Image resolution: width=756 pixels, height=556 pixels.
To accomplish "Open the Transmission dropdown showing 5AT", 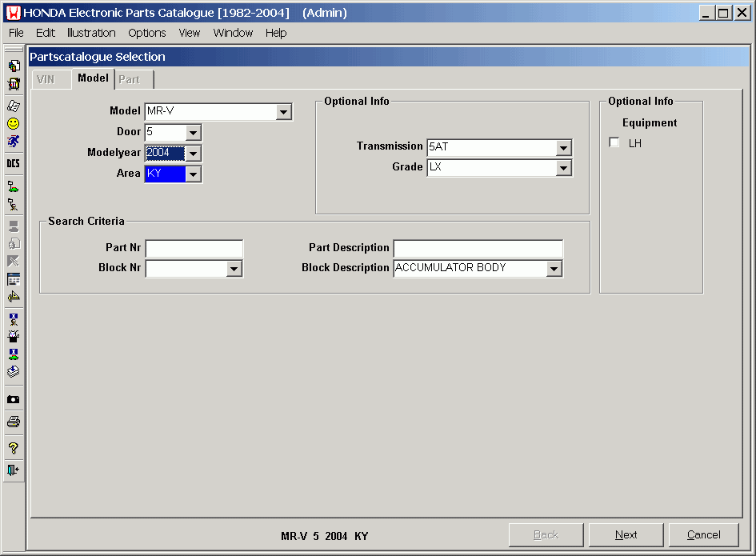I will (x=563, y=147).
